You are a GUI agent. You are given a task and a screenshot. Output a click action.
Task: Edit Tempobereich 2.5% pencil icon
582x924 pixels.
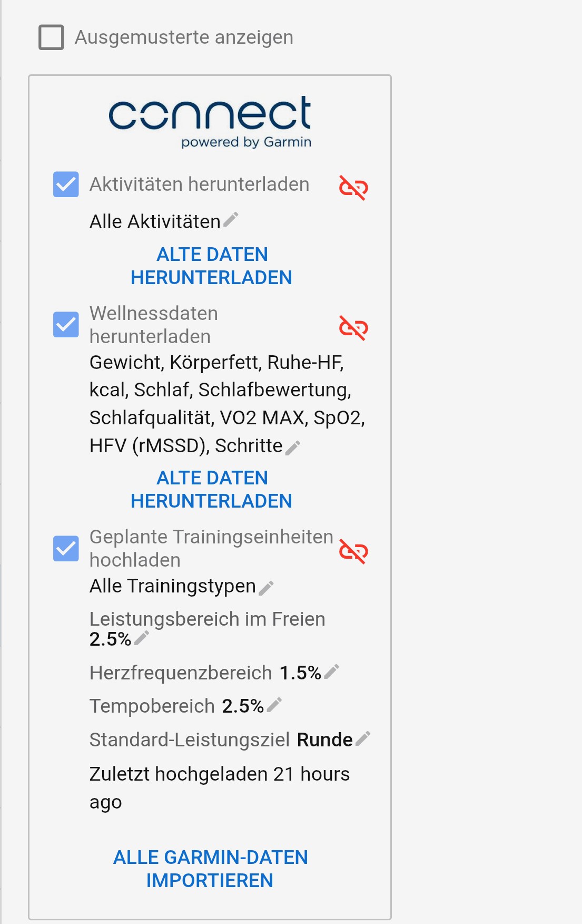(x=274, y=705)
